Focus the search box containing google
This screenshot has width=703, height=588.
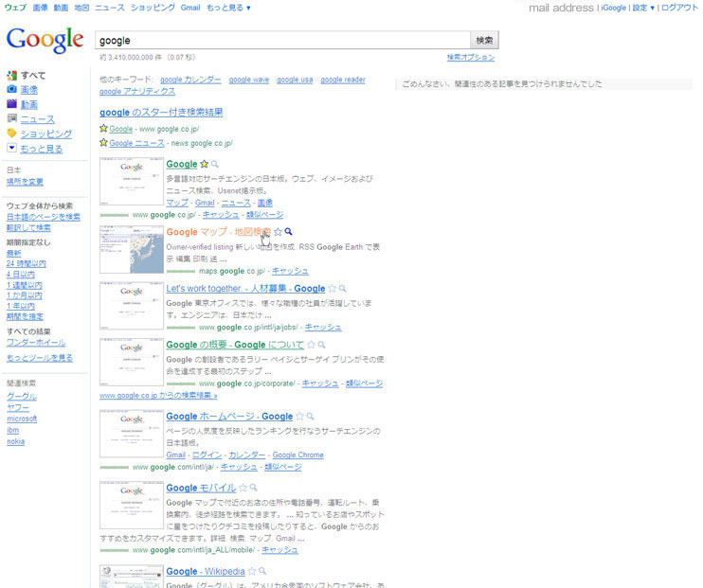click(x=282, y=41)
